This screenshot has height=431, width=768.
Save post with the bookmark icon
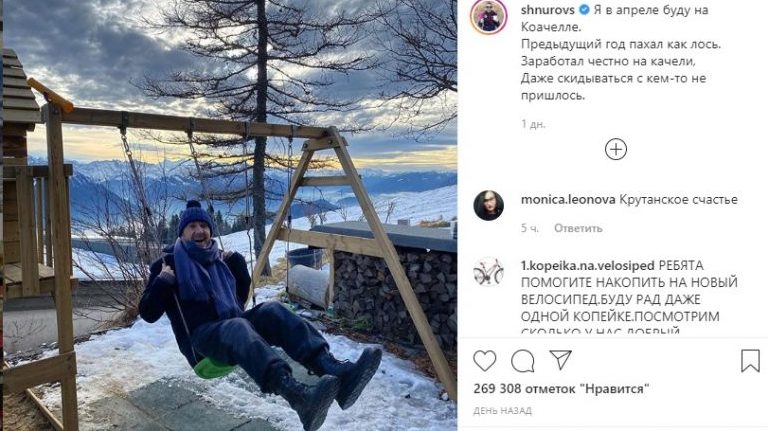click(x=750, y=361)
